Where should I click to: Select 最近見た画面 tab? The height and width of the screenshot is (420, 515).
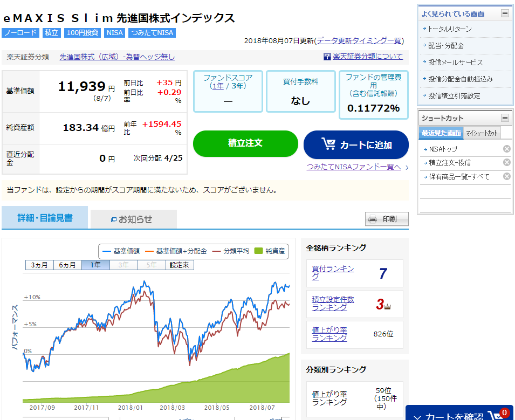click(x=441, y=133)
